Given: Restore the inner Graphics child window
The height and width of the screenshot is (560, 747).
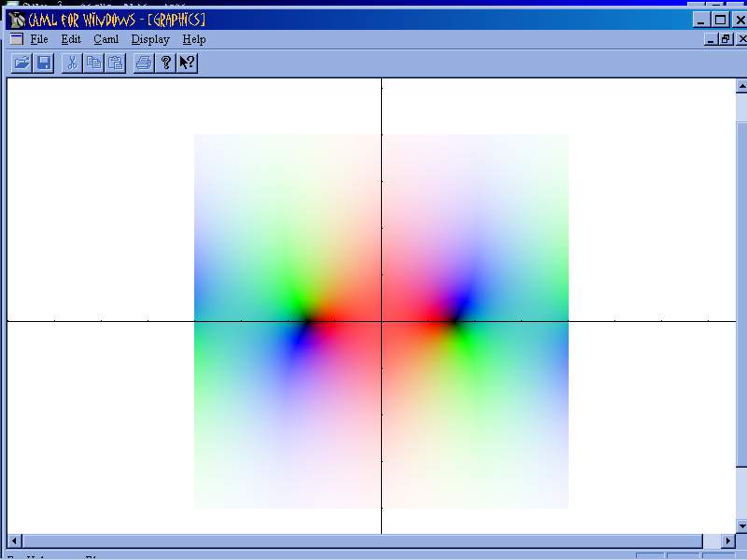Looking at the screenshot, I should [726, 39].
